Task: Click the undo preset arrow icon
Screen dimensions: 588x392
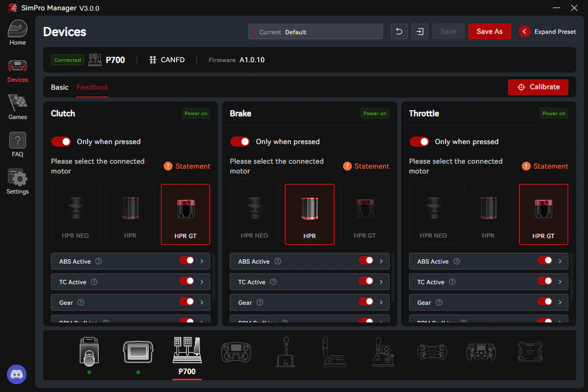Action: [399, 31]
